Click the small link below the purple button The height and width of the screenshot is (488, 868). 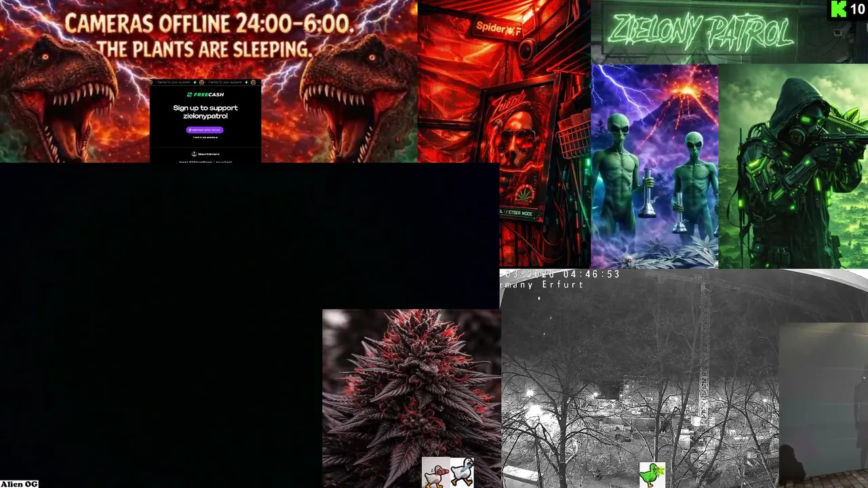[205, 138]
